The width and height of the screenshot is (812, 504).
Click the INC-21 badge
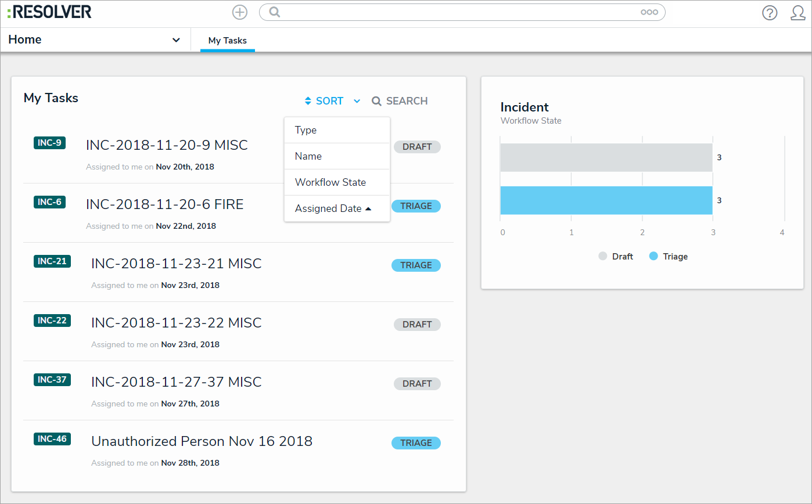point(52,261)
